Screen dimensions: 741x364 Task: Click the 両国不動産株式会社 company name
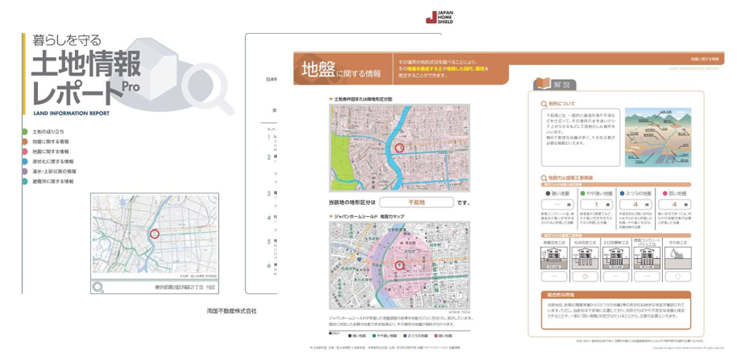[232, 311]
